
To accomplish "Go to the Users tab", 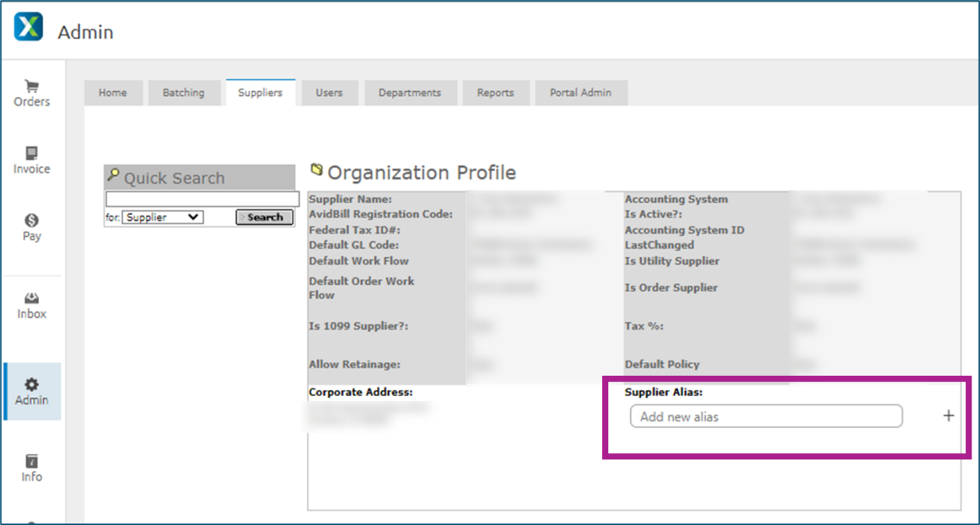I will (x=330, y=92).
